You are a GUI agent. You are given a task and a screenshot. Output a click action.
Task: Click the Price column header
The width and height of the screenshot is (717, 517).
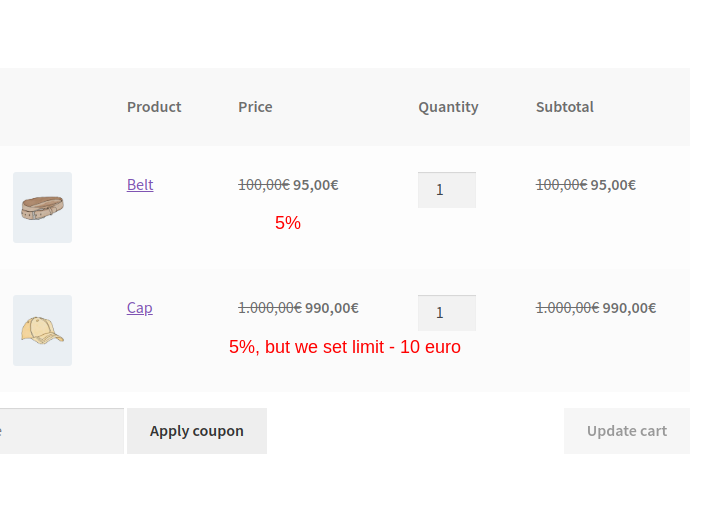click(255, 107)
